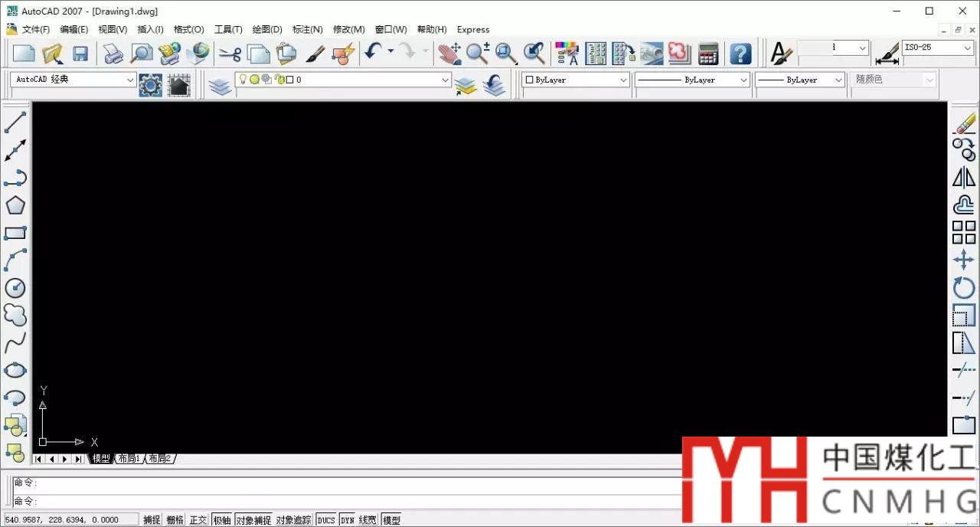
Task: Toggle 极轴 polar tracking in status bar
Action: [x=222, y=520]
